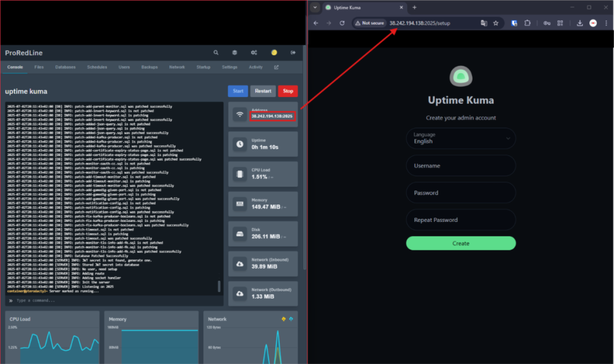Viewport: 614px width, 364px height.
Task: Click the disk value 206.11 MiB
Action: (266, 237)
